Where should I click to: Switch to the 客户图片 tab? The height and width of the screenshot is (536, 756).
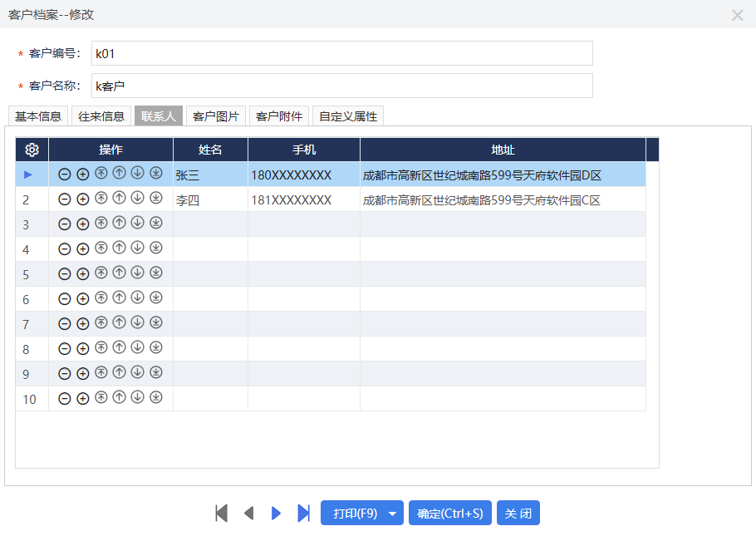pos(216,116)
